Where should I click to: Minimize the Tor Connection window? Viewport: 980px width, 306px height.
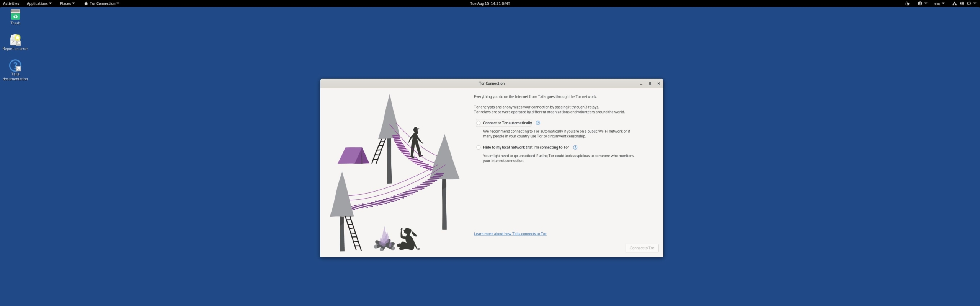[641, 83]
